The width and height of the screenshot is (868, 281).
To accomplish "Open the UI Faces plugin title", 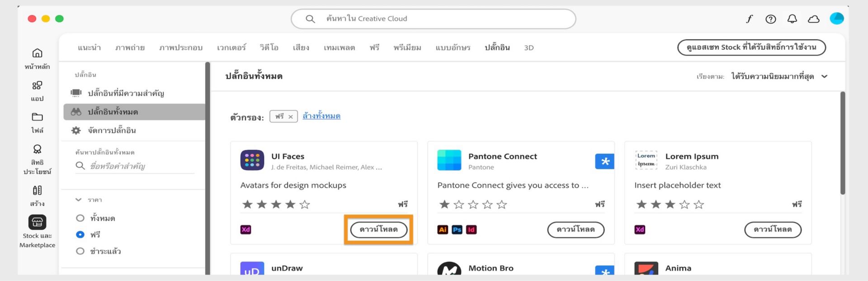I will tap(288, 156).
